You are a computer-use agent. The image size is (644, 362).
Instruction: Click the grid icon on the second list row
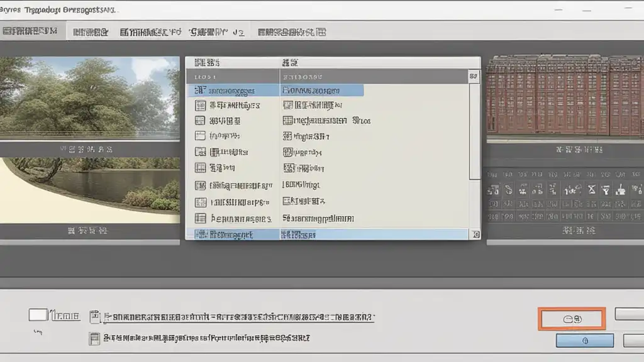pyautogui.click(x=201, y=106)
